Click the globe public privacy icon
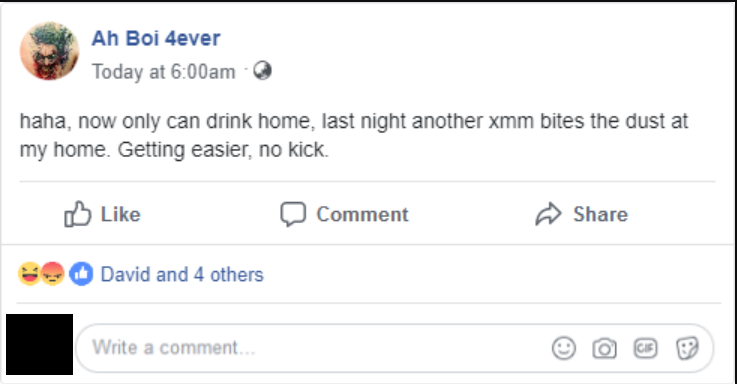 (x=262, y=71)
